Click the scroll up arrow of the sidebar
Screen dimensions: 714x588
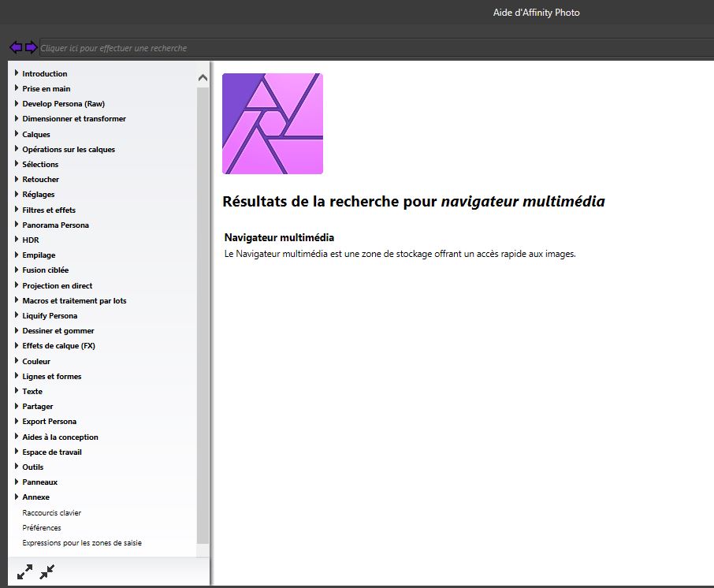tap(203, 78)
